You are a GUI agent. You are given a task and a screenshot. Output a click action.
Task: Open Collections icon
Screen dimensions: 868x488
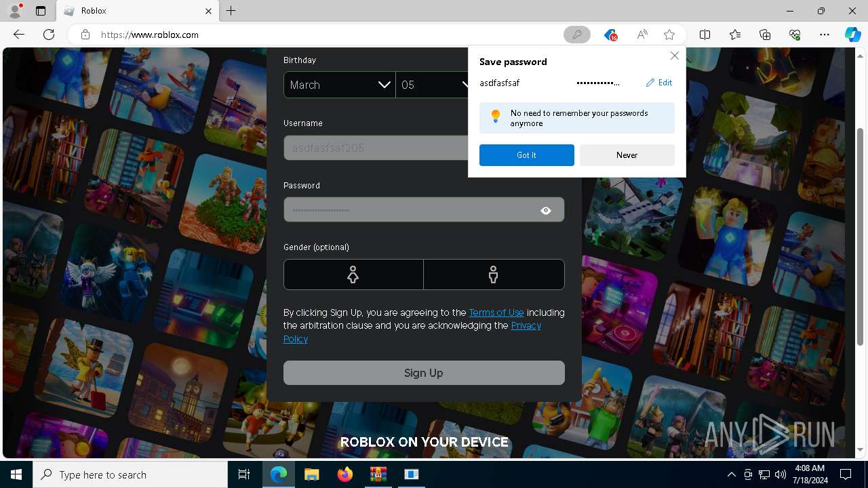coord(765,35)
